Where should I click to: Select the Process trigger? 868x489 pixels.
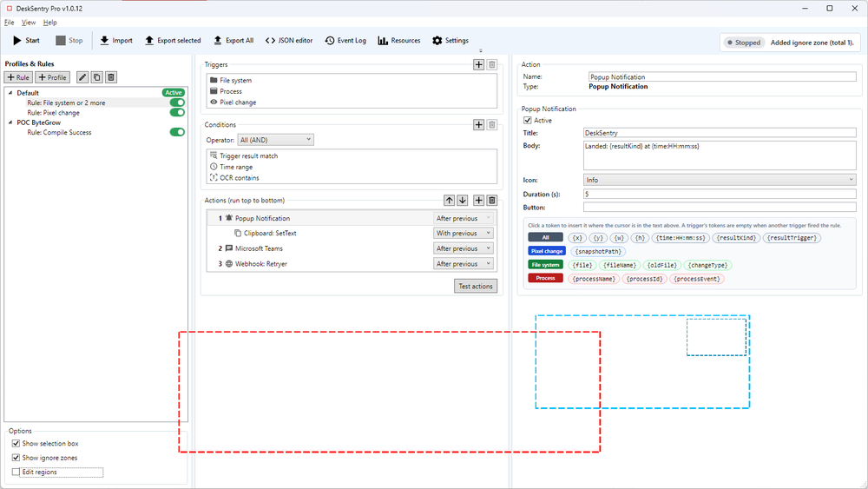352,91
